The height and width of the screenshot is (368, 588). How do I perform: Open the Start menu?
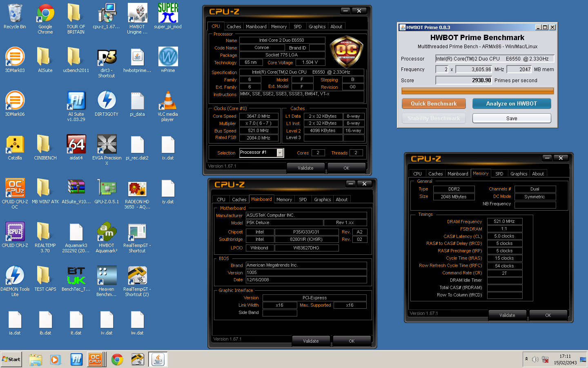(11, 359)
